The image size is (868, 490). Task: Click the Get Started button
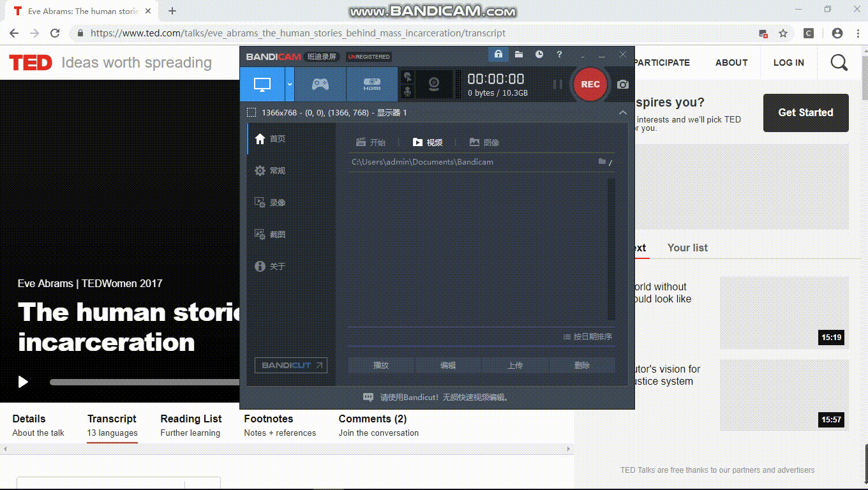(806, 113)
